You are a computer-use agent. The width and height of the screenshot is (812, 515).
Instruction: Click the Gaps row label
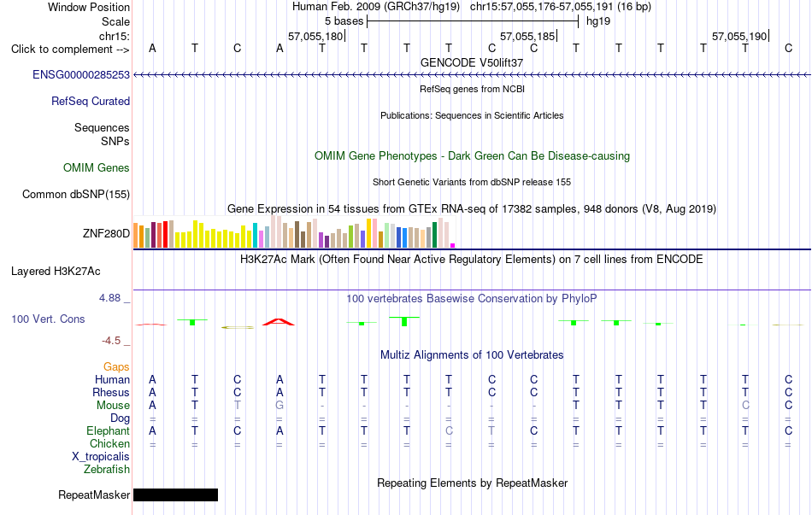(116, 367)
